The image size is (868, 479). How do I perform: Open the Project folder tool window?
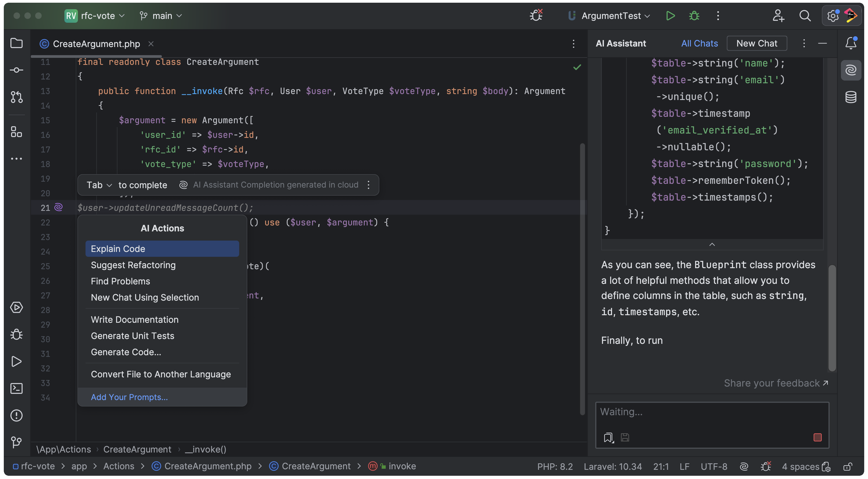16,43
